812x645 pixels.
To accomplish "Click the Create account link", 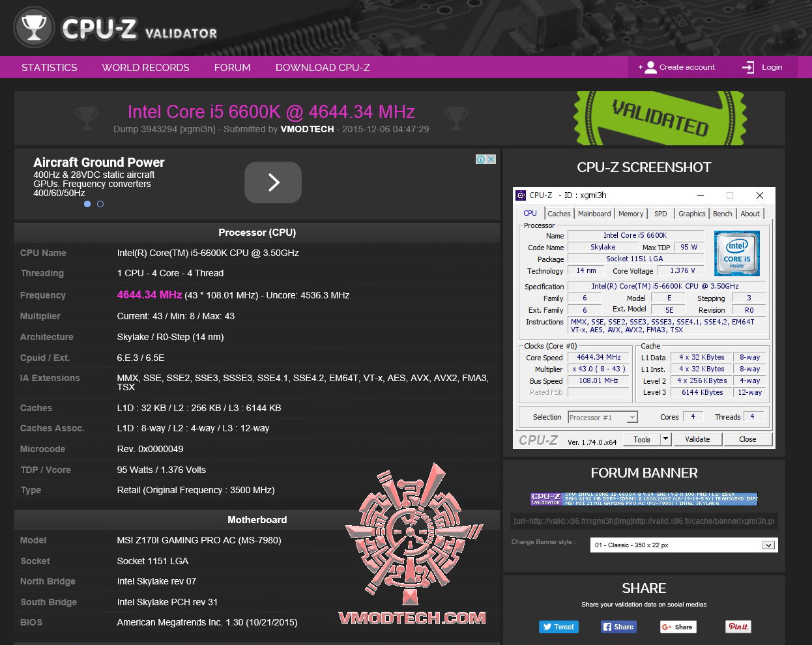I will click(687, 67).
